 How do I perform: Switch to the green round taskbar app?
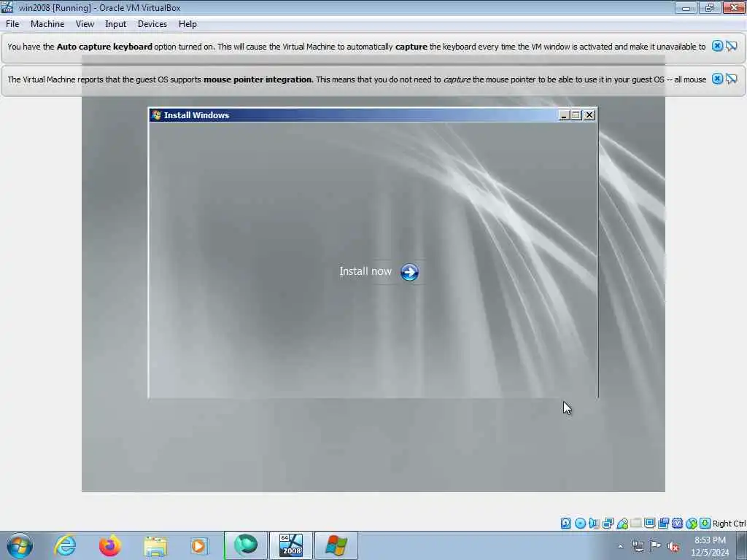pyautogui.click(x=246, y=545)
